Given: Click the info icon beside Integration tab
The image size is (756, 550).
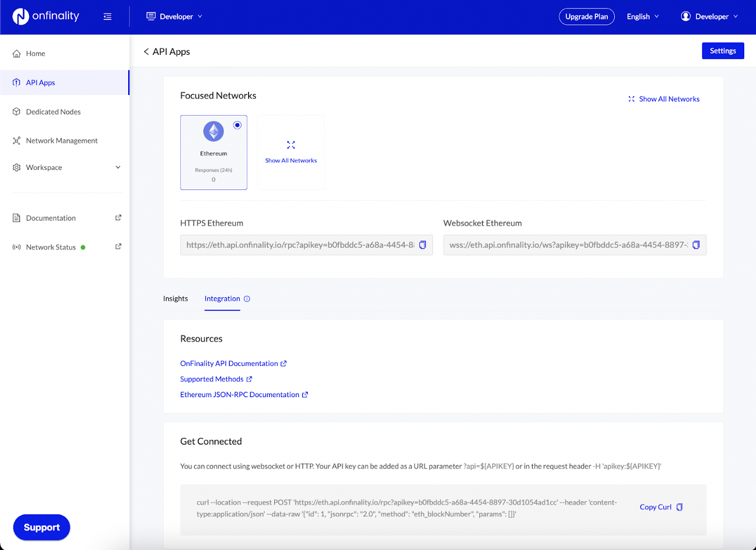Looking at the screenshot, I should [x=247, y=299].
